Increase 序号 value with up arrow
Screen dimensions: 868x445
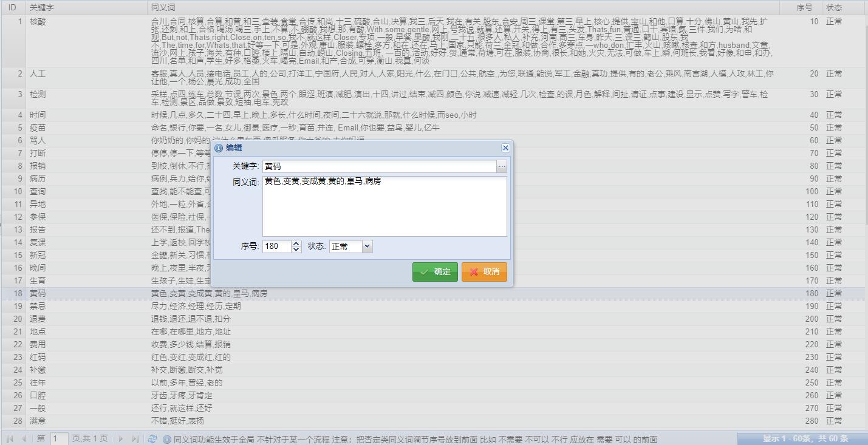tap(296, 243)
